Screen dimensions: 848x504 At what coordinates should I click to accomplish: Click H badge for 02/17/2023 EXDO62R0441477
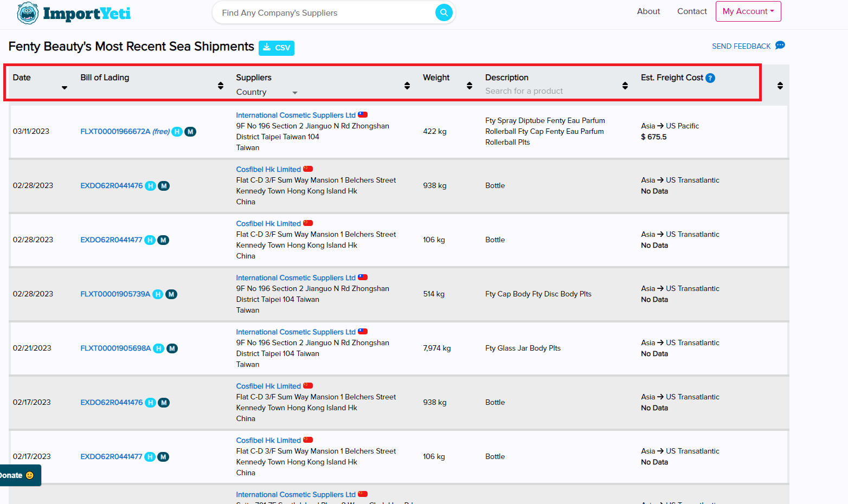(150, 457)
